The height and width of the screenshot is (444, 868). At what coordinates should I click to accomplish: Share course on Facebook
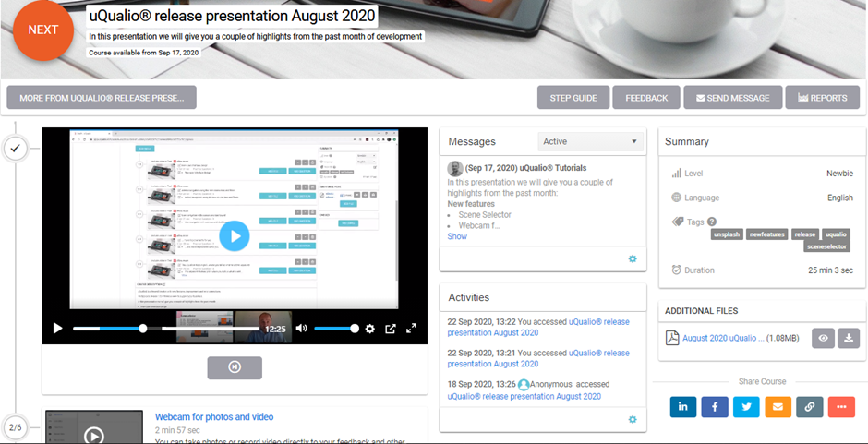click(715, 407)
